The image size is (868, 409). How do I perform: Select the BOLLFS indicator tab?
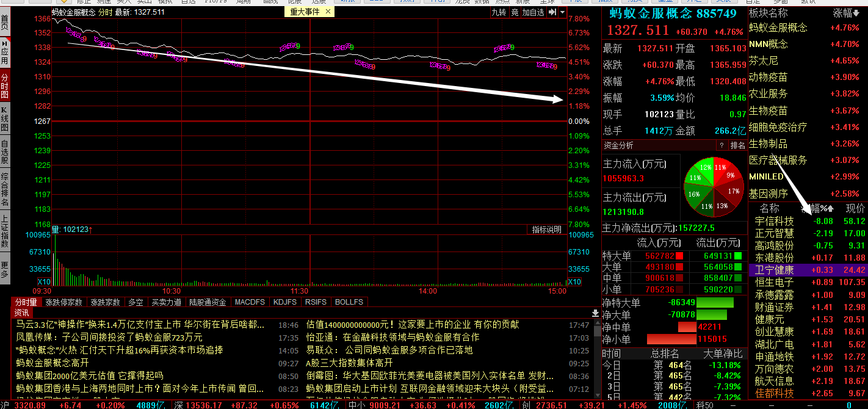349,302
